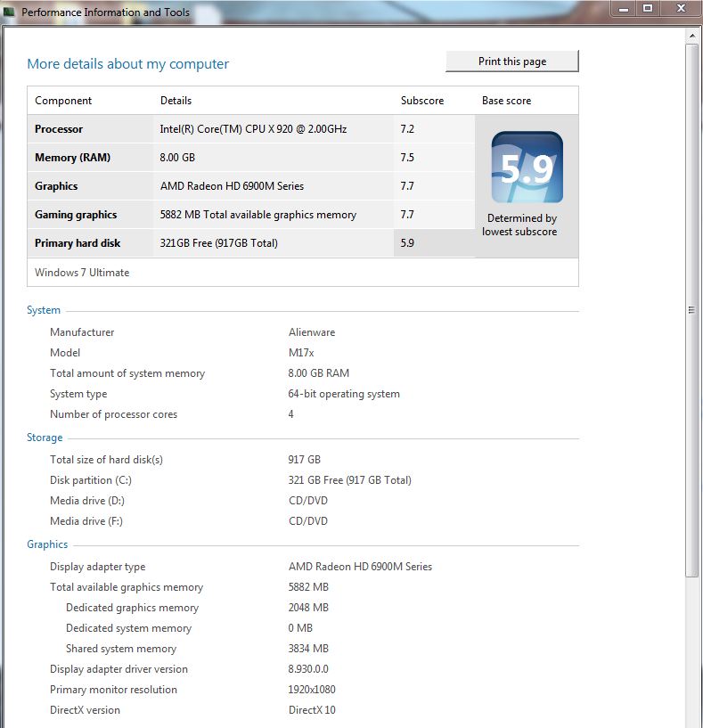
Task: Click the Memory subscore 7.5
Action: (x=407, y=158)
